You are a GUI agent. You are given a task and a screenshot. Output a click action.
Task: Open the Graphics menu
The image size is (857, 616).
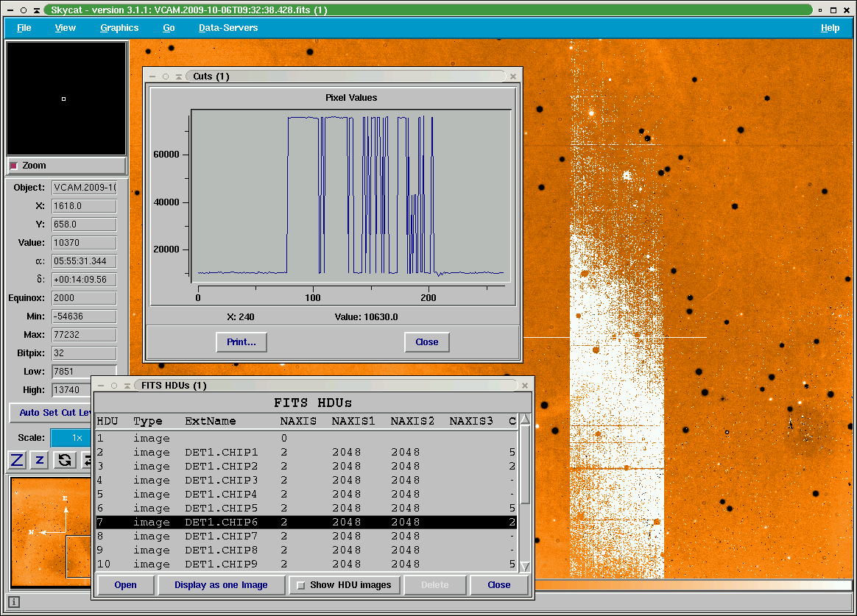pyautogui.click(x=119, y=28)
